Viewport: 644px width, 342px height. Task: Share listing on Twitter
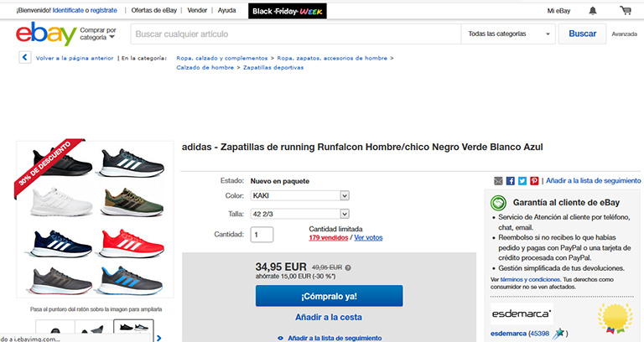point(522,180)
